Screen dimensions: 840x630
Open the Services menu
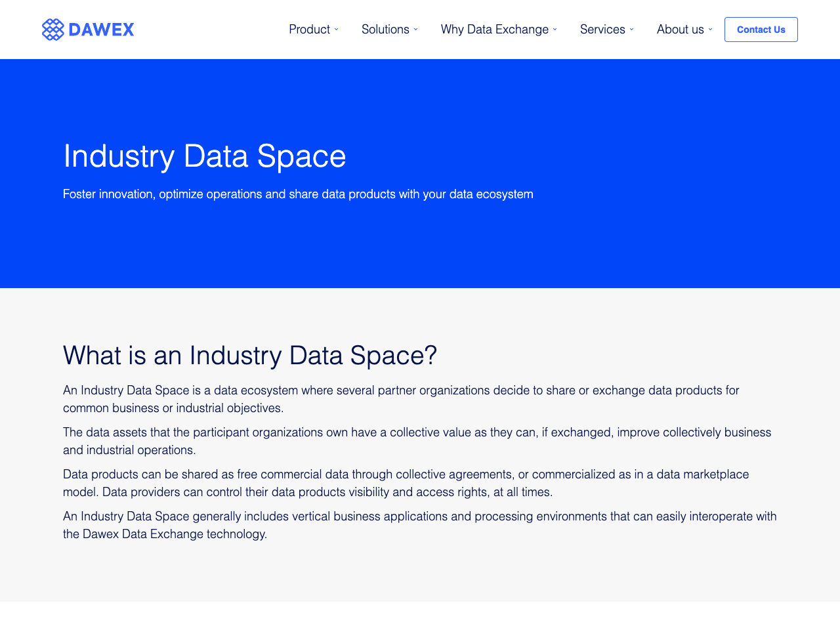coord(602,30)
